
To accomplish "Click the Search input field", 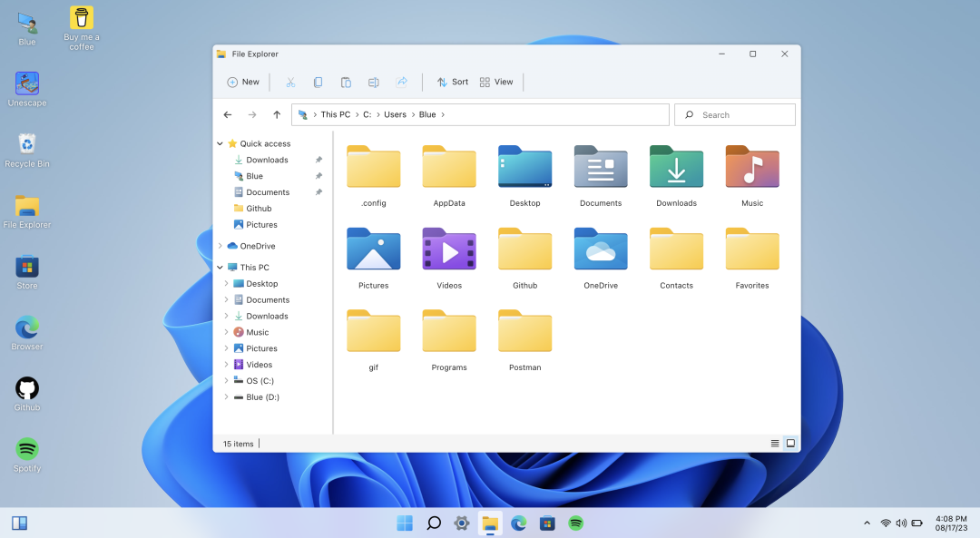I will click(x=735, y=115).
